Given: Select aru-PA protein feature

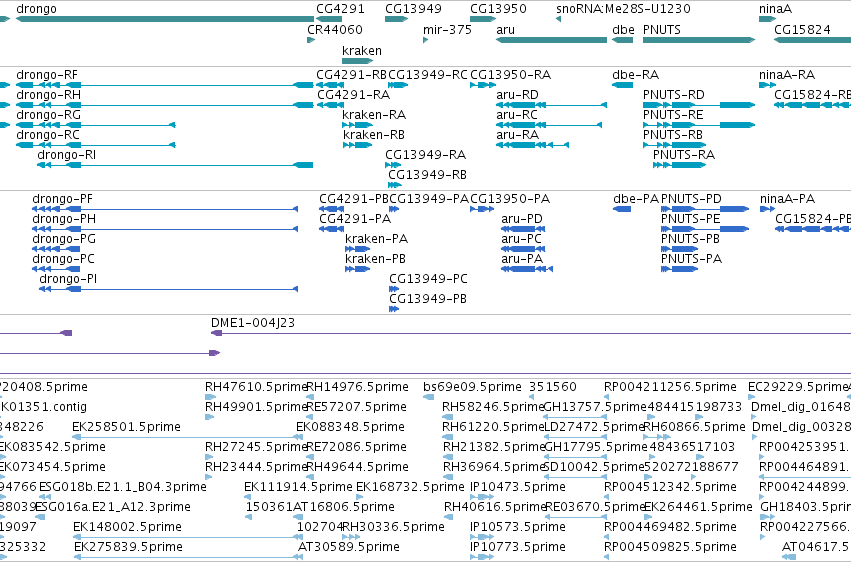Looking at the screenshot, I should (x=527, y=269).
